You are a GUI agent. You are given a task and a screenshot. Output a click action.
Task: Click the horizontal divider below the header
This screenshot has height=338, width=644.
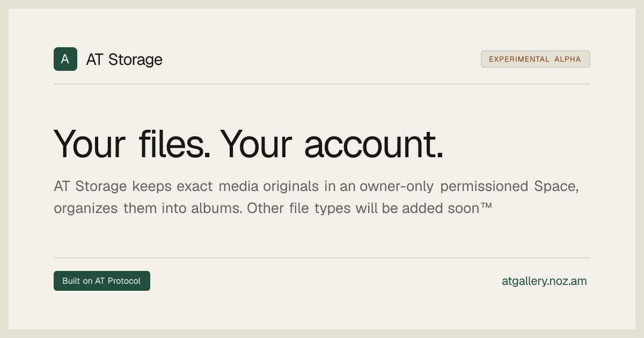pyautogui.click(x=322, y=84)
